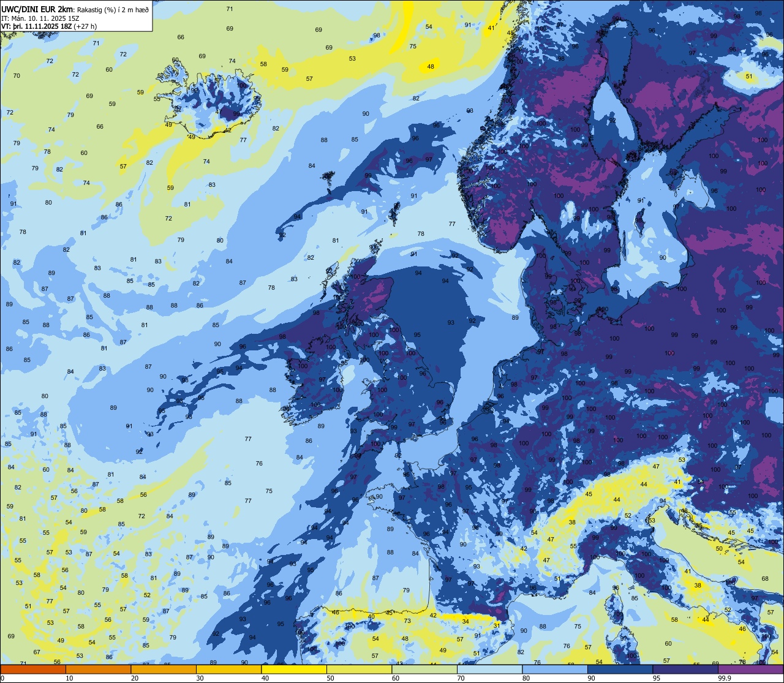Viewport: 784px width, 683px height.
Task: Click the legend tick label '30'
Action: (x=200, y=678)
